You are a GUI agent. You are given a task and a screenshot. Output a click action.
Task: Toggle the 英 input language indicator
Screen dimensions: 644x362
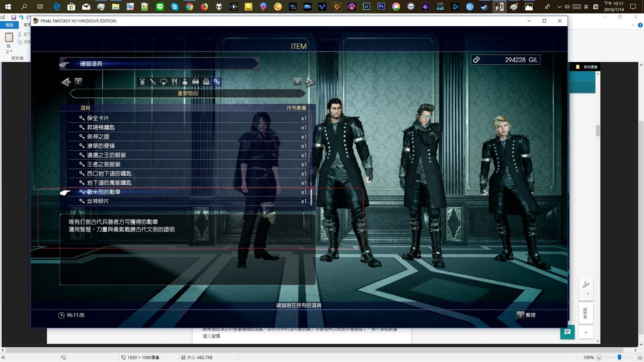click(586, 6)
